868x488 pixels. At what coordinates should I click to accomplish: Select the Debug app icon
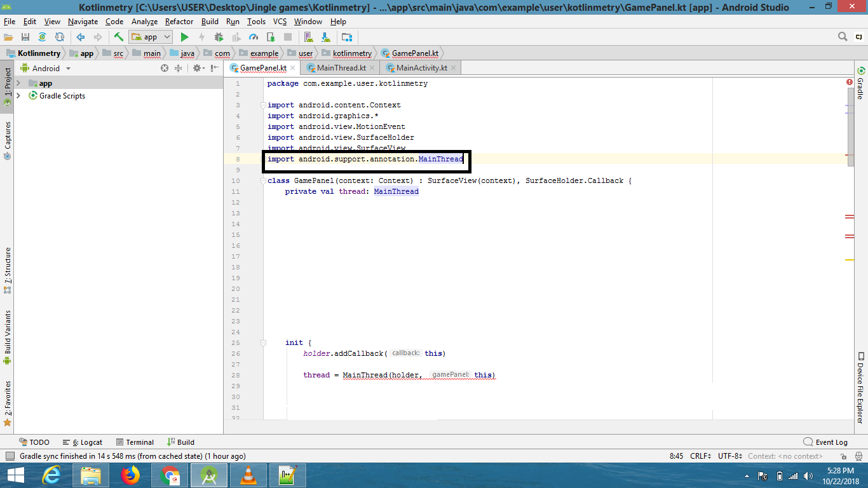219,37
